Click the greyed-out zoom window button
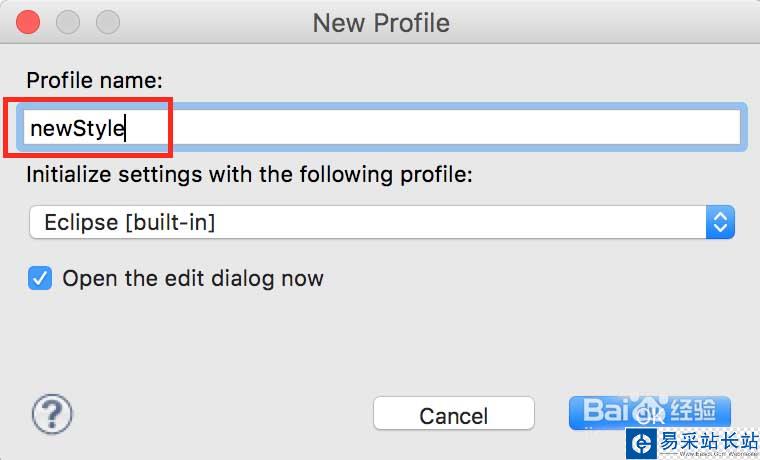Screen dimensions: 760x460 pyautogui.click(x=107, y=21)
